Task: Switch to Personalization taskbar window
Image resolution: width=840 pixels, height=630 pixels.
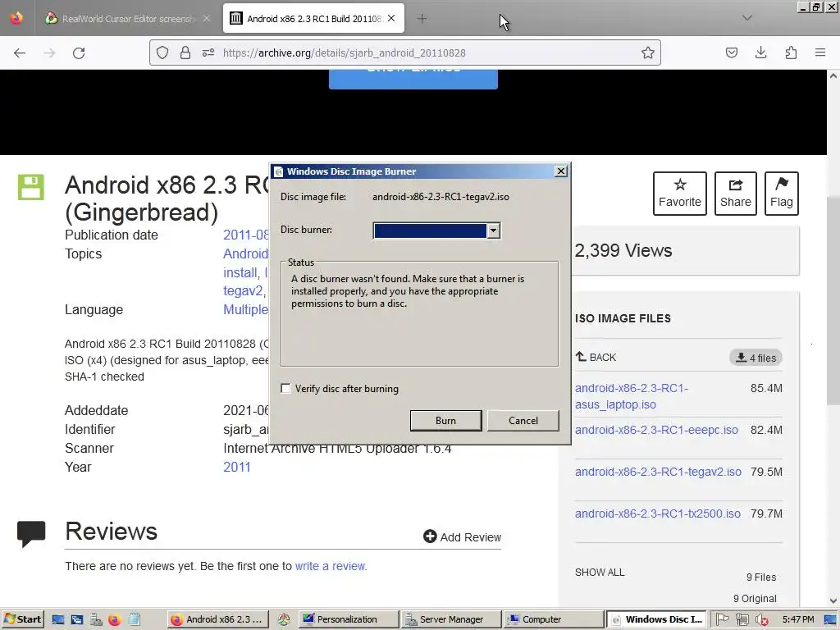Action: click(348, 620)
